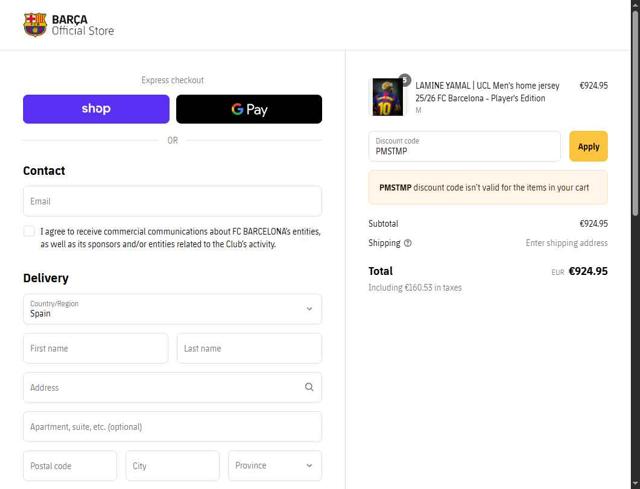The width and height of the screenshot is (640, 489).
Task: Pay with Shop Pay express button
Action: tap(96, 109)
